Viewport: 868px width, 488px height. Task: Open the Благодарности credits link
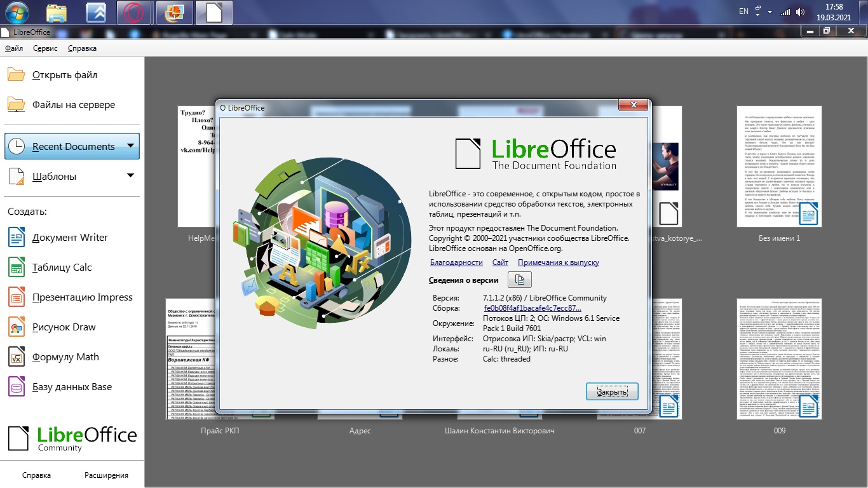point(456,262)
